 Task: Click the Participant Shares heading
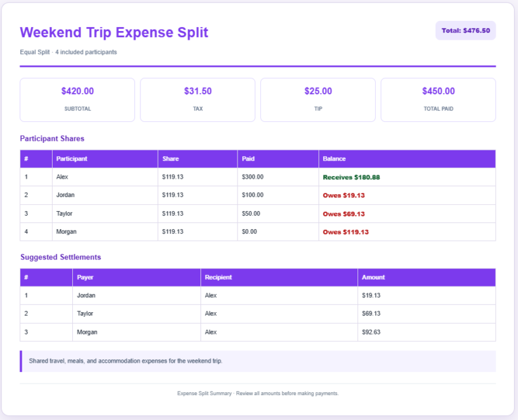tap(52, 139)
